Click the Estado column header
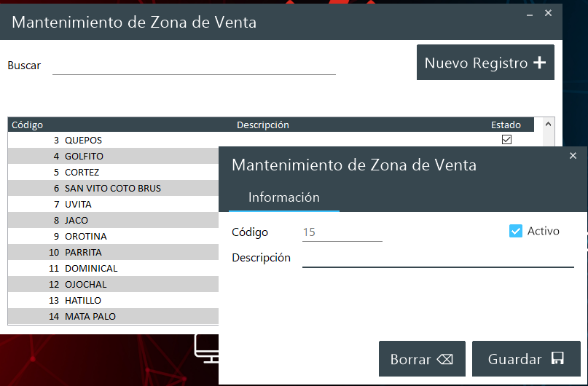Viewport: 588px width, 386px height. 506,125
